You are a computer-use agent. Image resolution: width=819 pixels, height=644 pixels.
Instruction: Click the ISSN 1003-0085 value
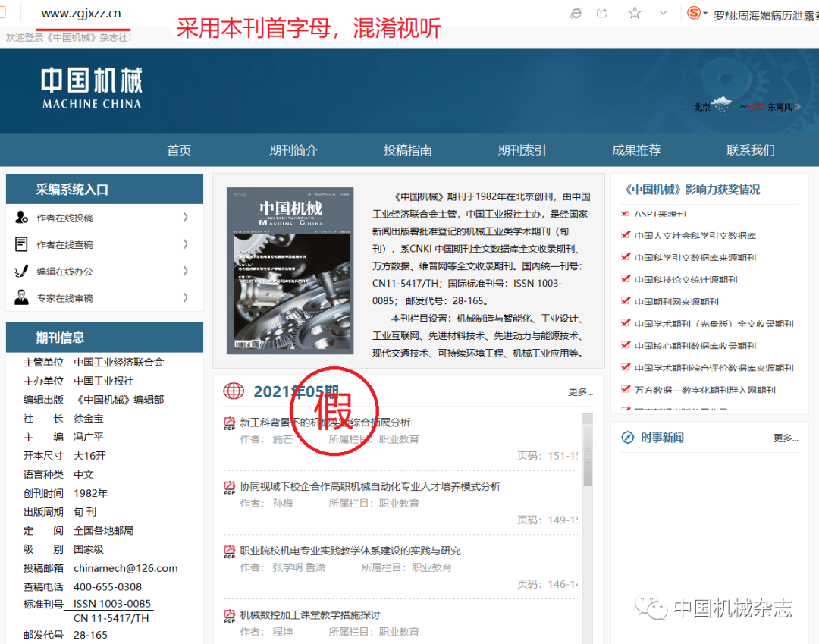[x=112, y=603]
